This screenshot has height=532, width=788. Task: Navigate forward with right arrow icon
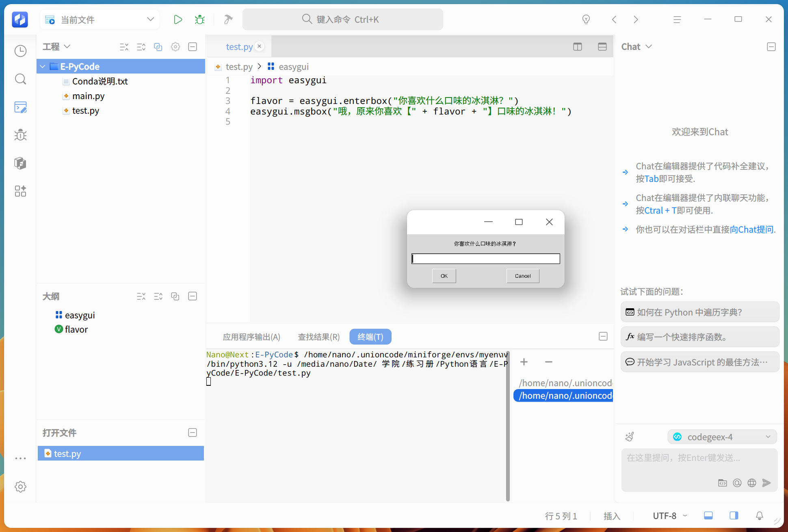636,19
